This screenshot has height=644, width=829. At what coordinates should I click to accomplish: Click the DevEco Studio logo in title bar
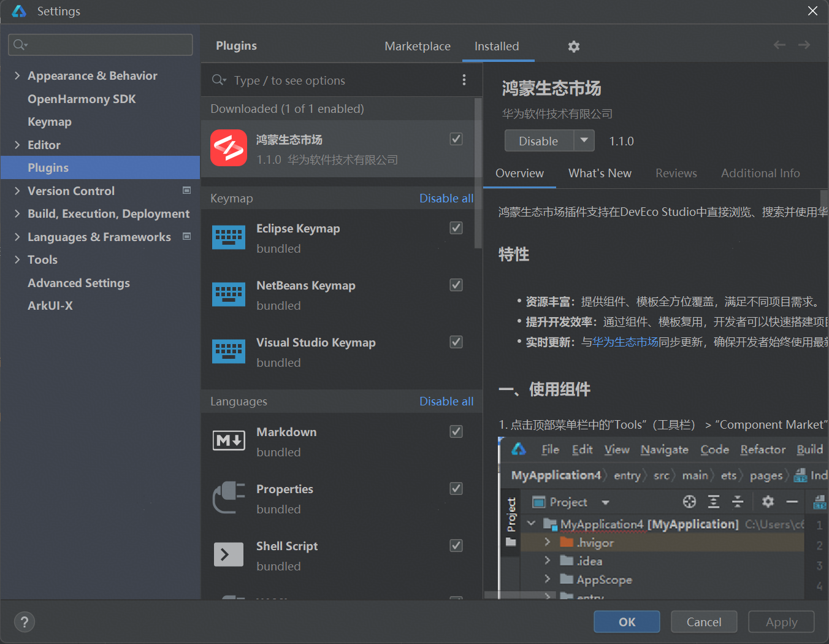(x=19, y=11)
